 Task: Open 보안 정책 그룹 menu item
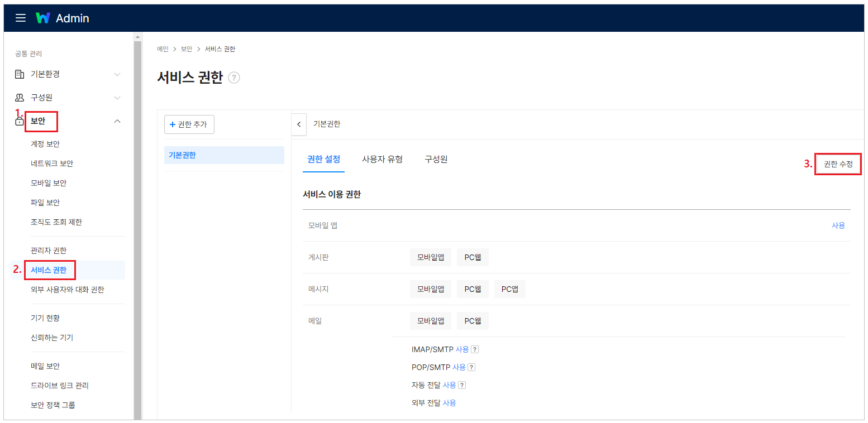(53, 405)
